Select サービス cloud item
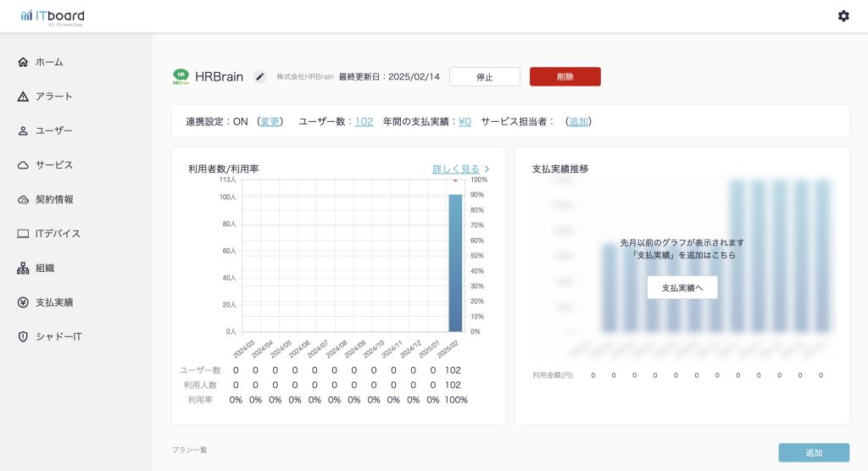The width and height of the screenshot is (868, 471). [53, 165]
